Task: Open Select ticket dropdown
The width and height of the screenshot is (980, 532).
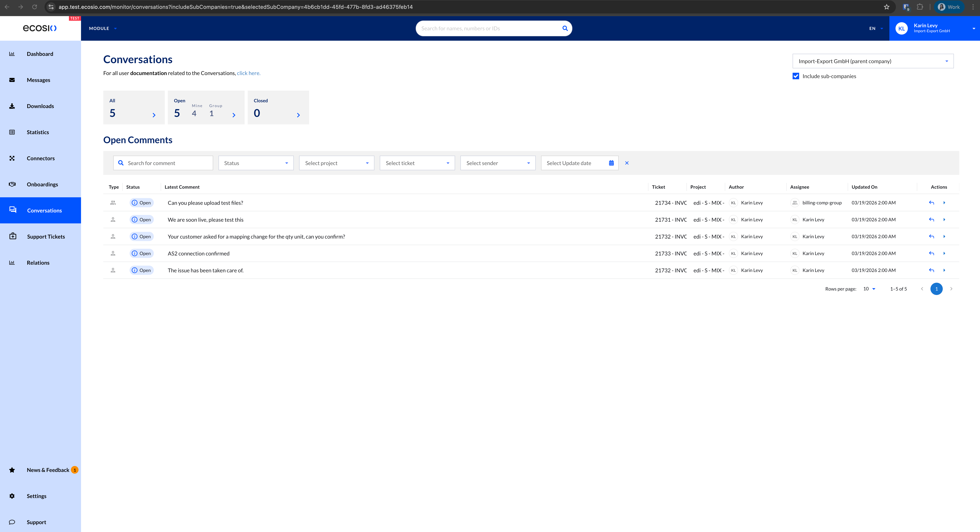Action: (417, 163)
